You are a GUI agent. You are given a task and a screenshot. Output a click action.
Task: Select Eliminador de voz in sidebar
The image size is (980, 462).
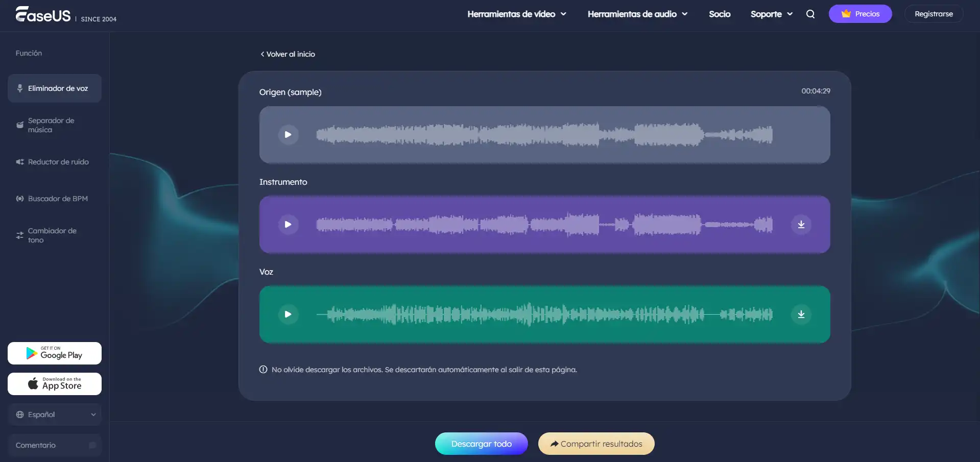coord(55,88)
